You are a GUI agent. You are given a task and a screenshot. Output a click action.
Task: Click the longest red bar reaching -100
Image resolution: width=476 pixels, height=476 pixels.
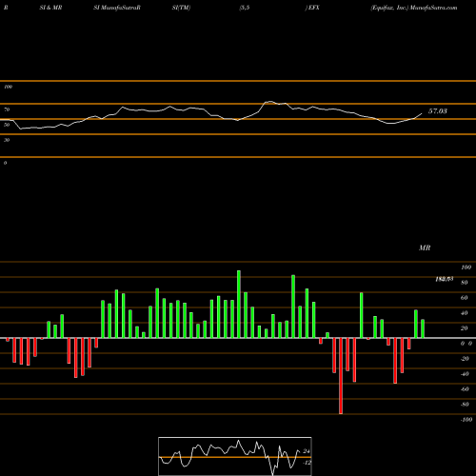click(x=341, y=376)
